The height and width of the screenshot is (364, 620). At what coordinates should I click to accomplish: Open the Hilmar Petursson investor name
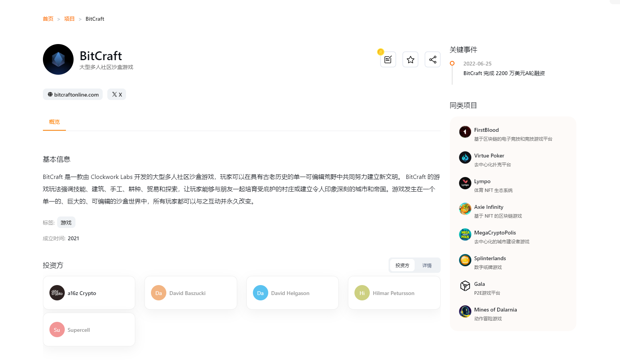point(394,293)
